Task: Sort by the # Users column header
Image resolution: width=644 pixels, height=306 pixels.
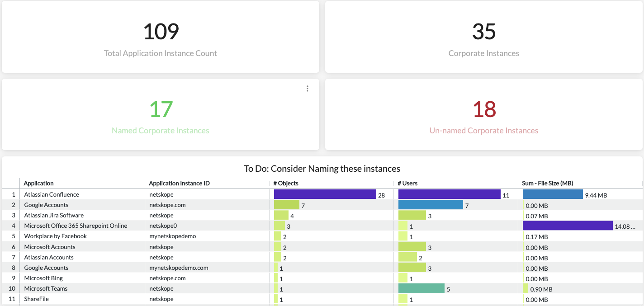Action: (407, 183)
